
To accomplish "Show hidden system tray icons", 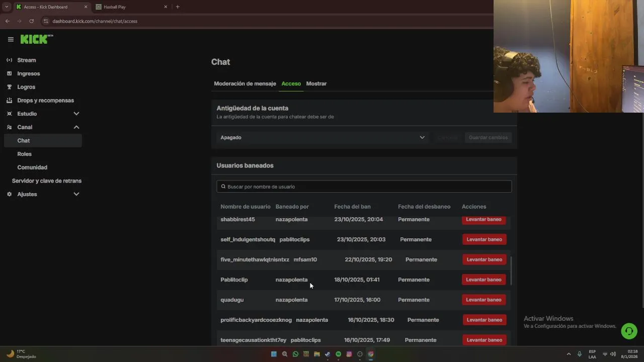I will pos(569,354).
